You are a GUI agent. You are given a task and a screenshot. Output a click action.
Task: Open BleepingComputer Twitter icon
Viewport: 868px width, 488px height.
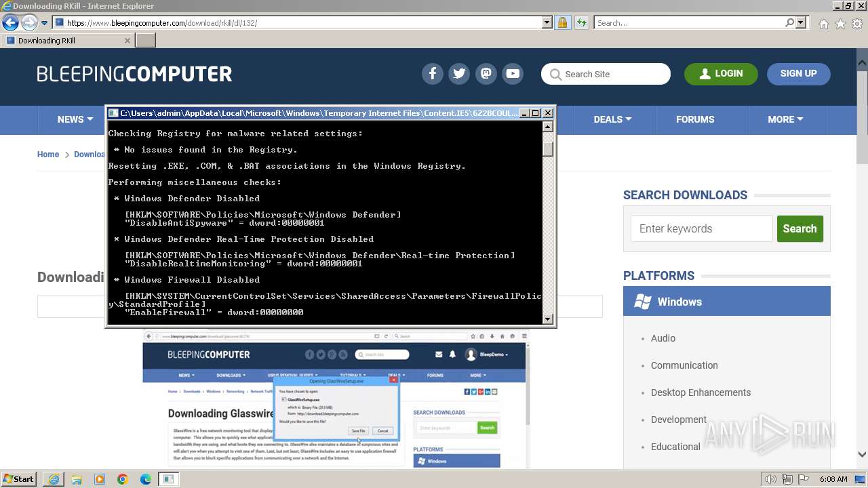459,74
